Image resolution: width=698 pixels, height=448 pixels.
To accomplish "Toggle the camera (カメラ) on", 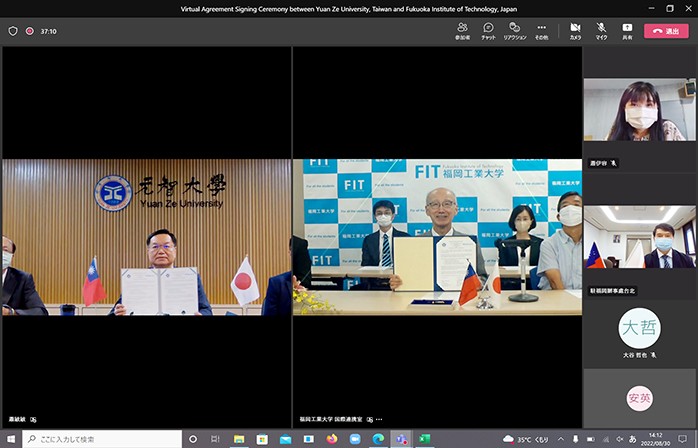I will click(x=575, y=31).
